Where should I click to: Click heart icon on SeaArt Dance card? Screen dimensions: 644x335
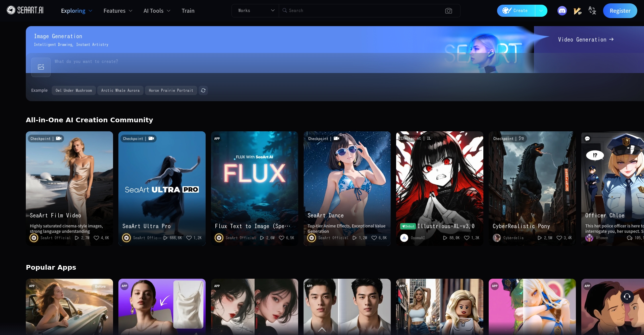tap(374, 238)
